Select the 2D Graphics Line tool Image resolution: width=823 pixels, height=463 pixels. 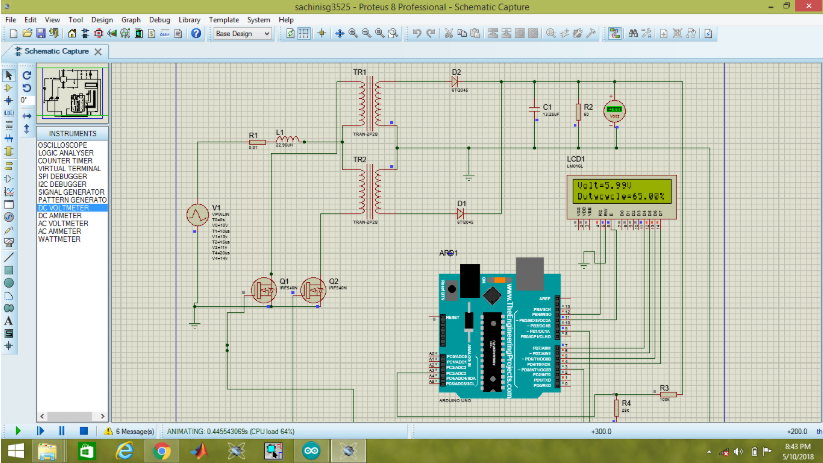[8, 257]
